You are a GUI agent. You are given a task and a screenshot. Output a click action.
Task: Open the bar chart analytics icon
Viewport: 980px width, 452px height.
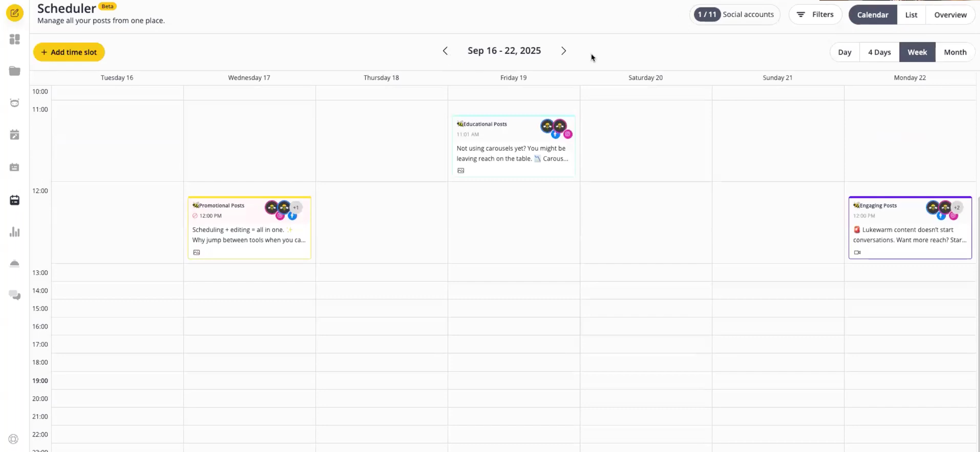15,232
